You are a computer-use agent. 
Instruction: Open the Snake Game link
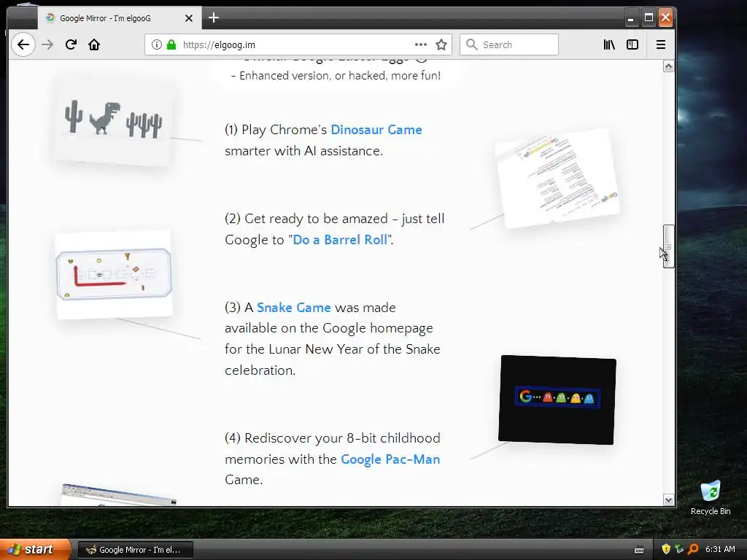[x=293, y=308]
